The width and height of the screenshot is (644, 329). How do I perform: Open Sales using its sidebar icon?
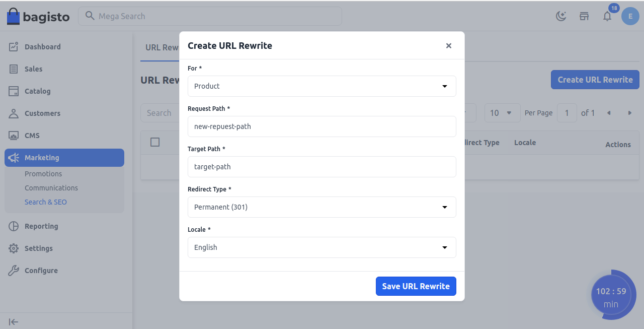click(13, 69)
